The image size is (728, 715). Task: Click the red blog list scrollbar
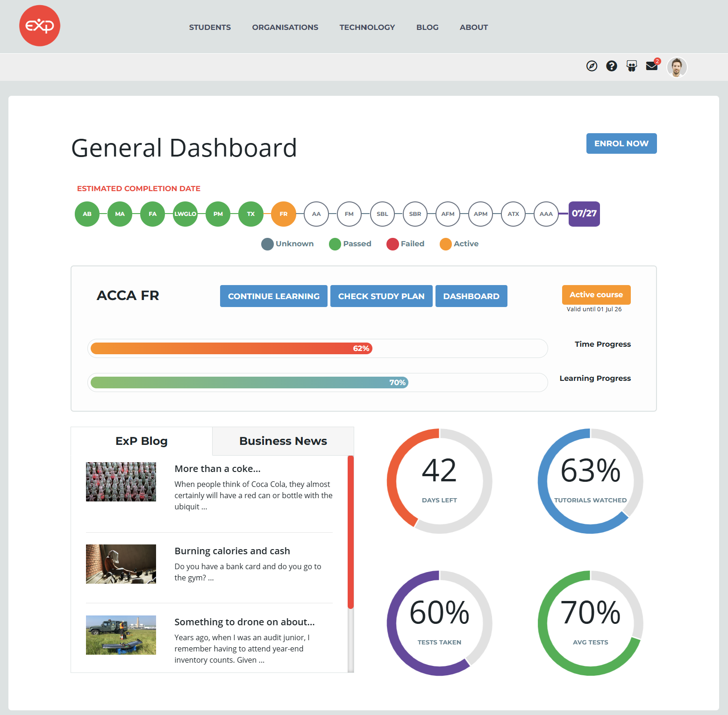click(x=350, y=532)
